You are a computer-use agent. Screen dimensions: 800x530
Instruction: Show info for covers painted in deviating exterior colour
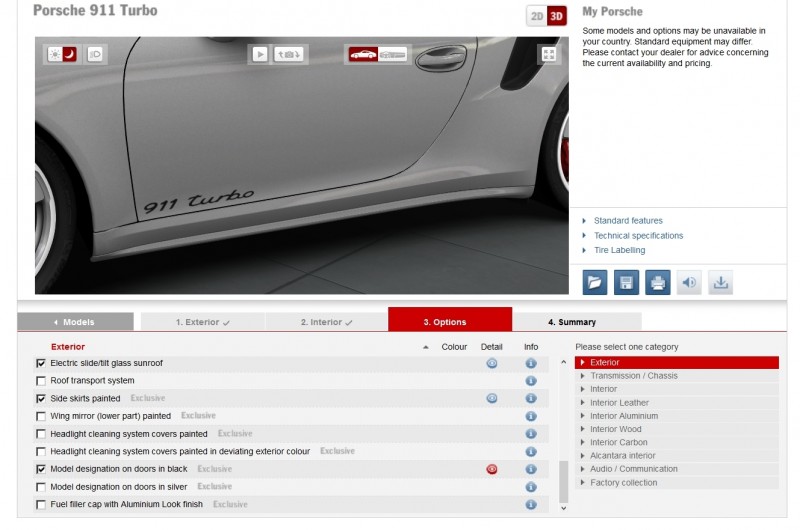[531, 451]
